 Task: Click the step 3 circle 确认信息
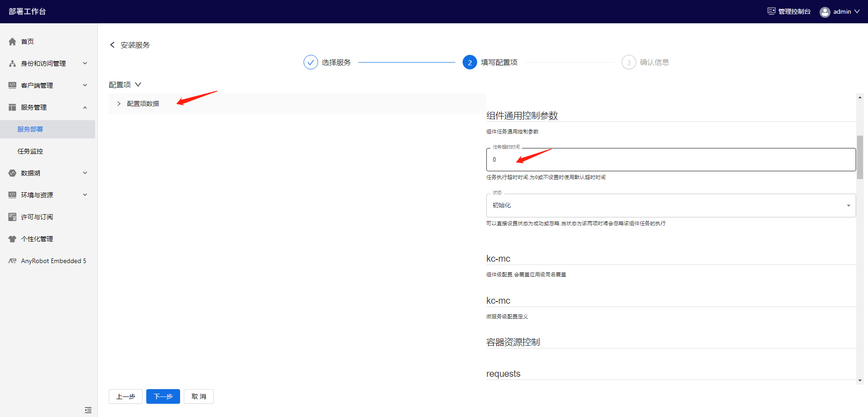tap(629, 62)
